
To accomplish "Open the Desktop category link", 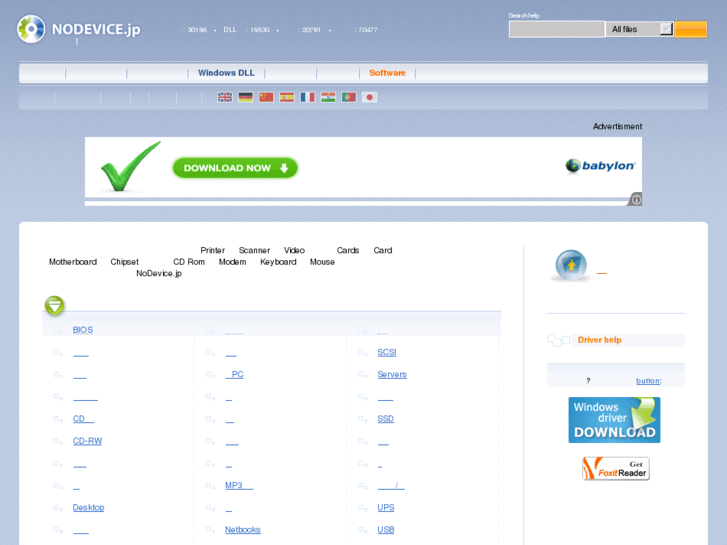I will point(89,507).
